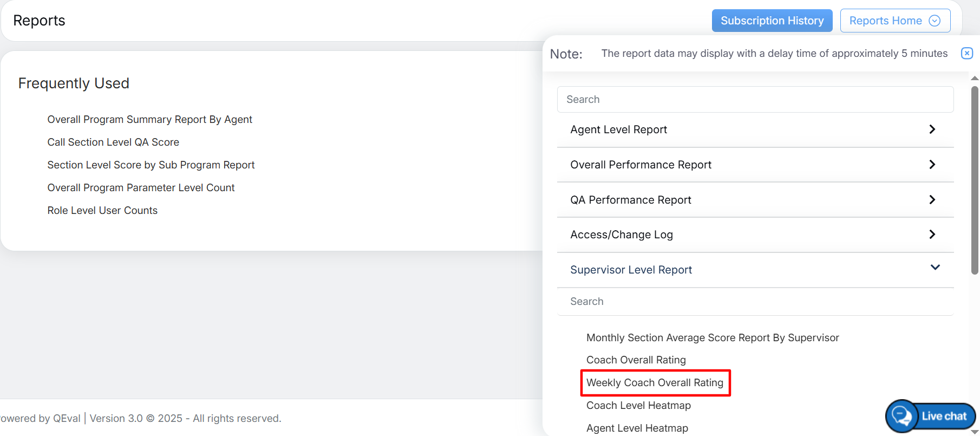
Task: Open Overall Program Summary Report By Agent
Action: tap(149, 120)
